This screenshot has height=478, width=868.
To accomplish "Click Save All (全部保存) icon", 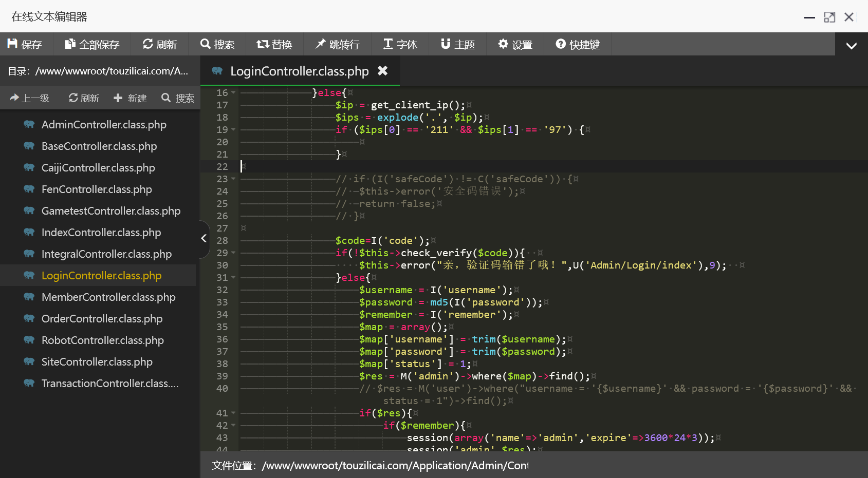I will pos(70,44).
